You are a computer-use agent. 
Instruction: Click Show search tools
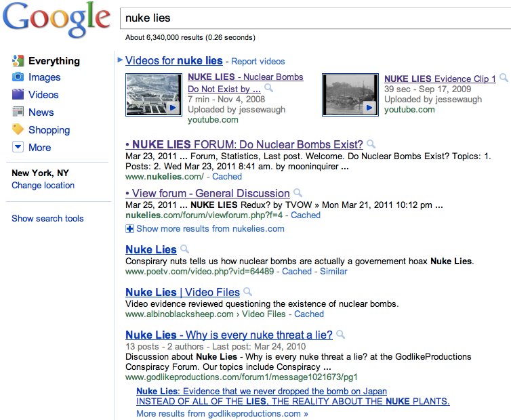(47, 218)
